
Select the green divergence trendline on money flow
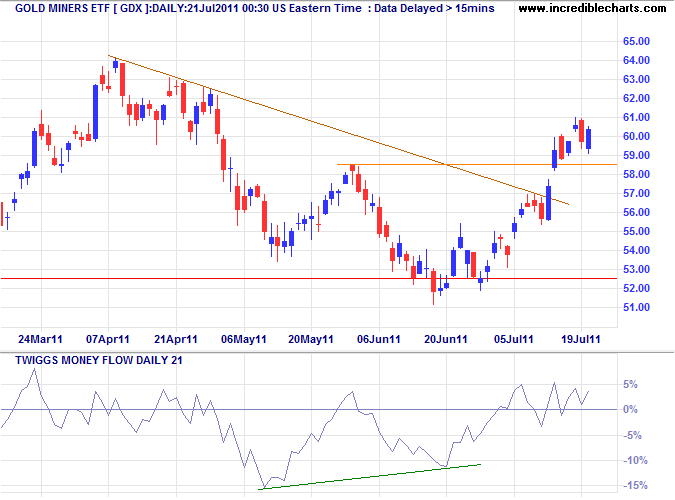point(369,477)
